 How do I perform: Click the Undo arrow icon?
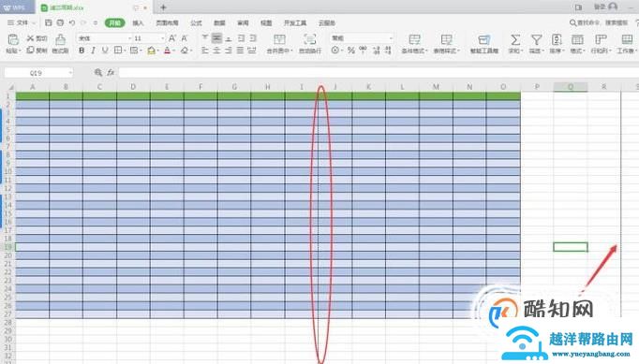point(72,22)
